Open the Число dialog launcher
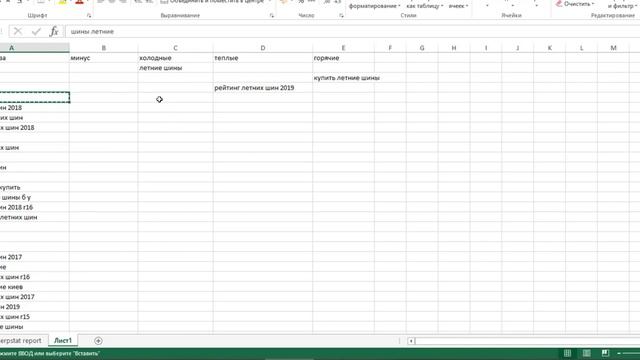 (x=341, y=16)
